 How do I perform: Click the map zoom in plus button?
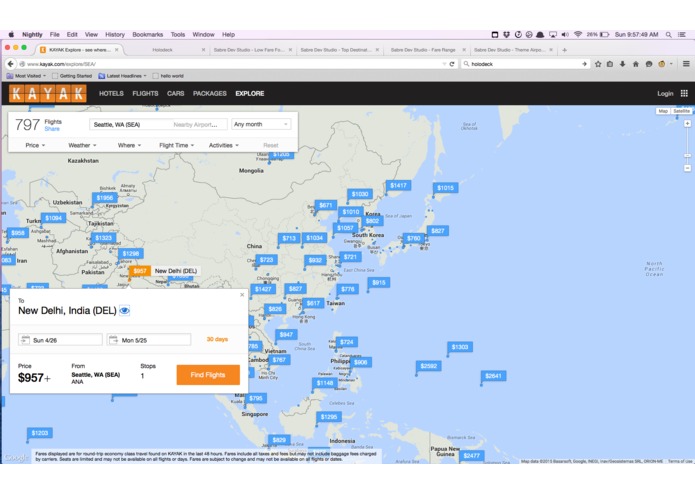687,124
